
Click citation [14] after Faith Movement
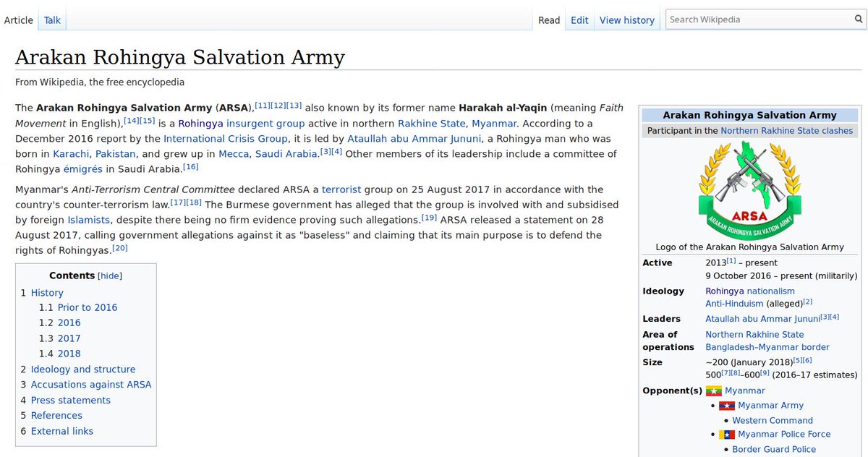click(x=131, y=121)
